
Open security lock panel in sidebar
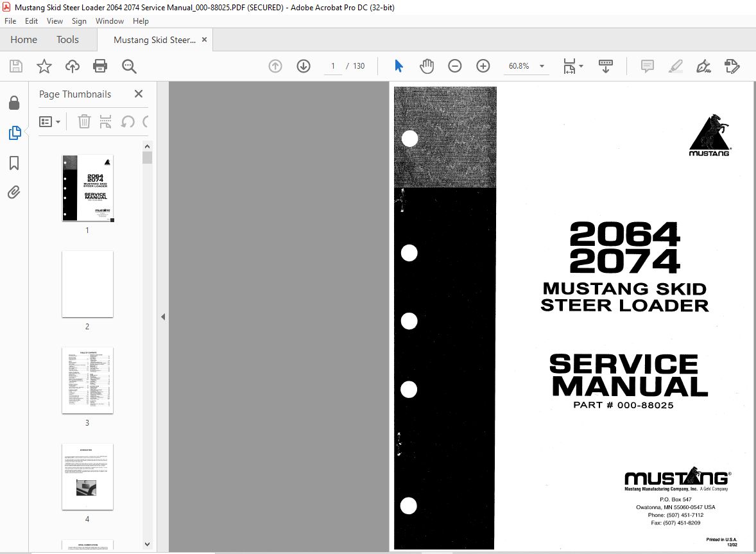14,103
